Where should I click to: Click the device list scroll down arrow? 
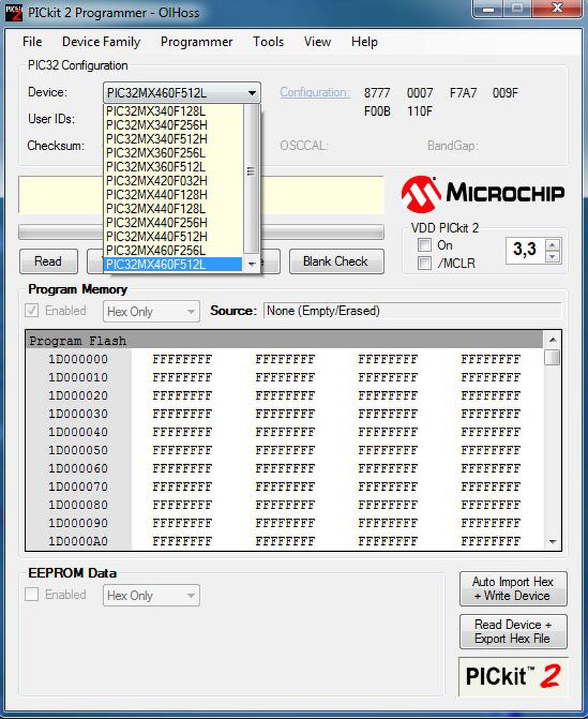[251, 264]
